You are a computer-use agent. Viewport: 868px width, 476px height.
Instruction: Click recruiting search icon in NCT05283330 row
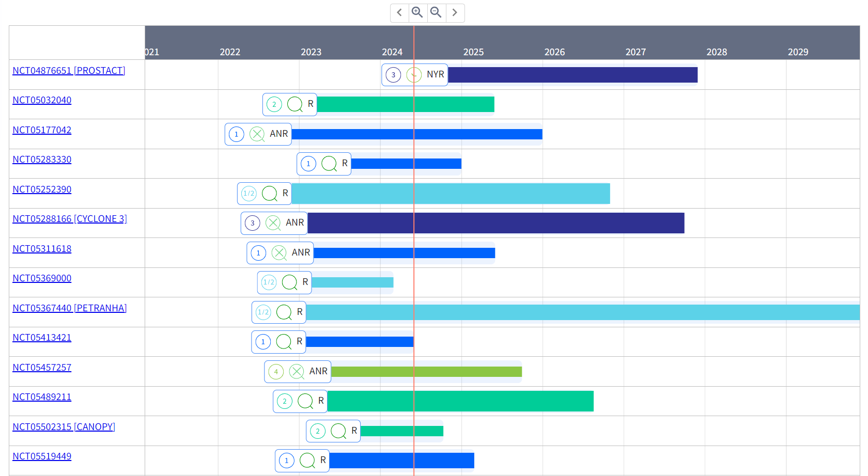pyautogui.click(x=329, y=164)
